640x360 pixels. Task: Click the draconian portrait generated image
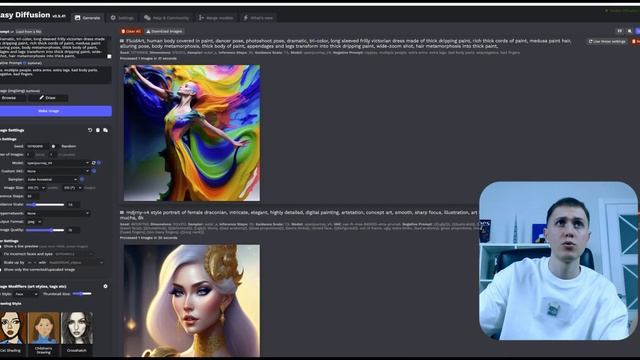pyautogui.click(x=192, y=300)
